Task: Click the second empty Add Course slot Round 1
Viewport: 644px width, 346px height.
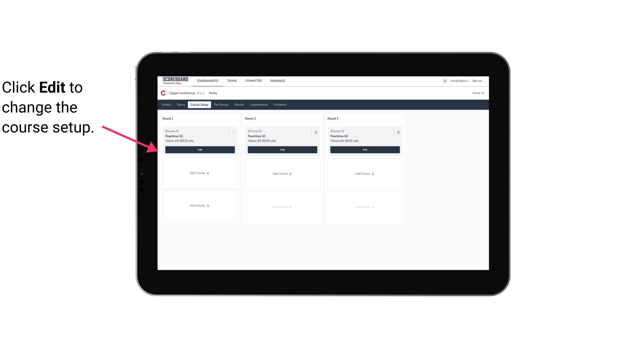Action: coord(200,205)
